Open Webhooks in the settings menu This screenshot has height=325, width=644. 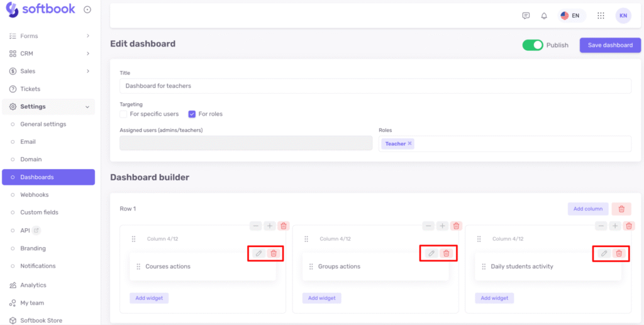(x=35, y=195)
